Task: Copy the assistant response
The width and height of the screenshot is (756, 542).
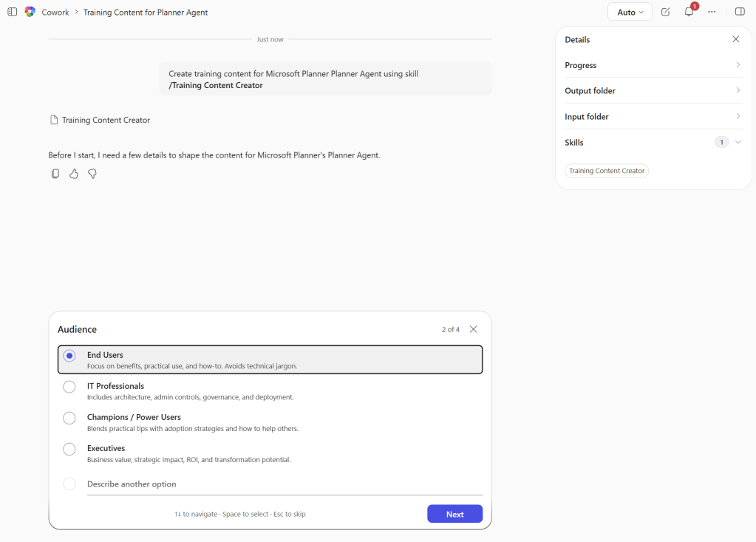Action: tap(55, 174)
